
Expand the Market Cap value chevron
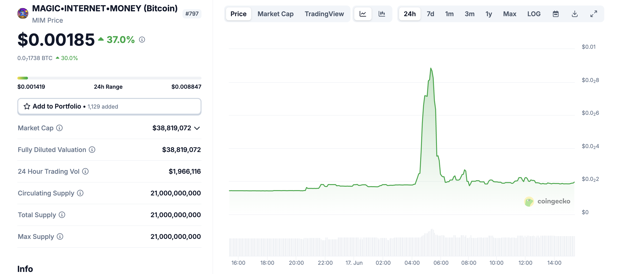[x=197, y=128]
